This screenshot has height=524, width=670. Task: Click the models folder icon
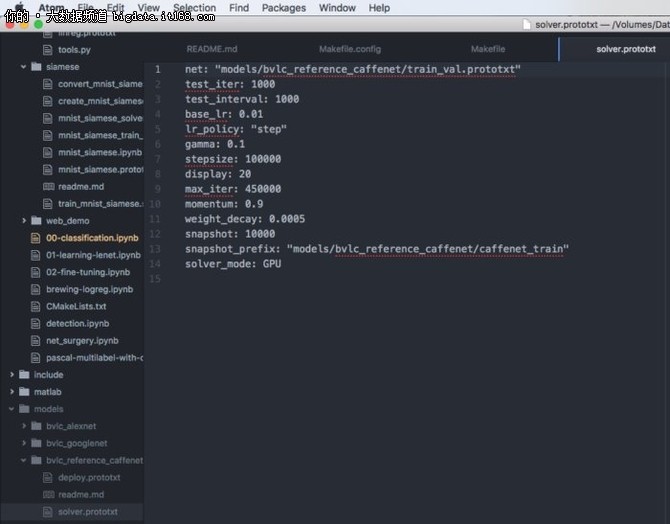(24, 409)
